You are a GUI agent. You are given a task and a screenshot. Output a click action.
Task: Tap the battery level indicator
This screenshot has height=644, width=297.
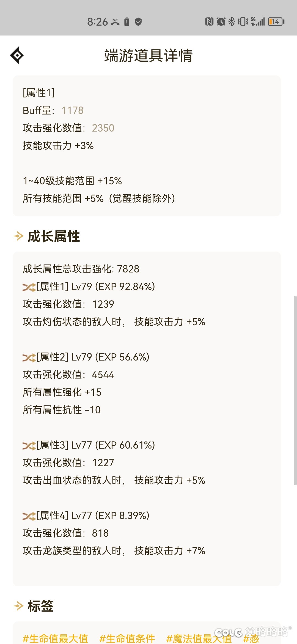tap(276, 21)
